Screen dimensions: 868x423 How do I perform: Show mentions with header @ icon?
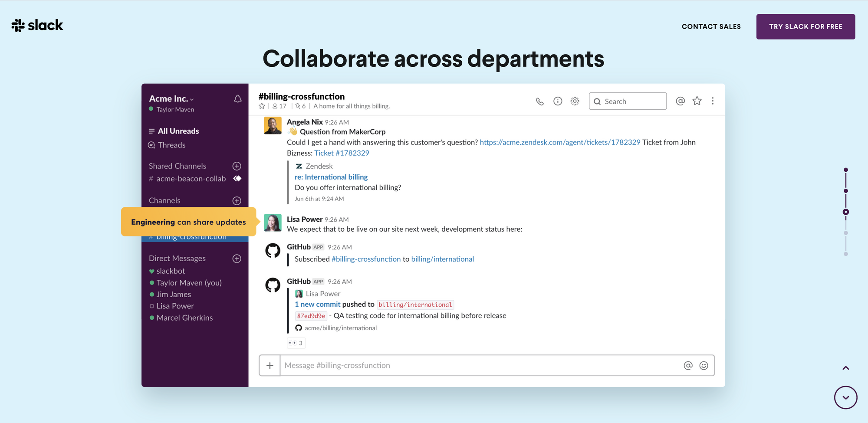coord(680,101)
